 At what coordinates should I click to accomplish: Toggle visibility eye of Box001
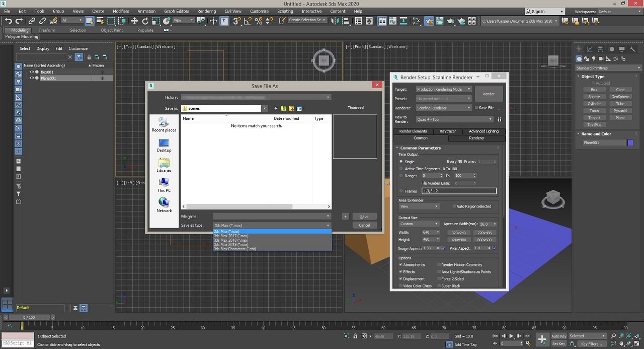31,72
